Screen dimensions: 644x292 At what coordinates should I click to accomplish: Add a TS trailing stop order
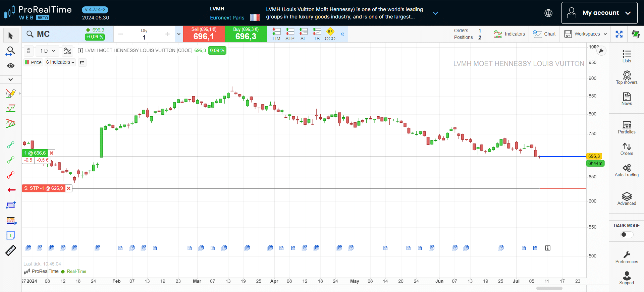coord(317,34)
